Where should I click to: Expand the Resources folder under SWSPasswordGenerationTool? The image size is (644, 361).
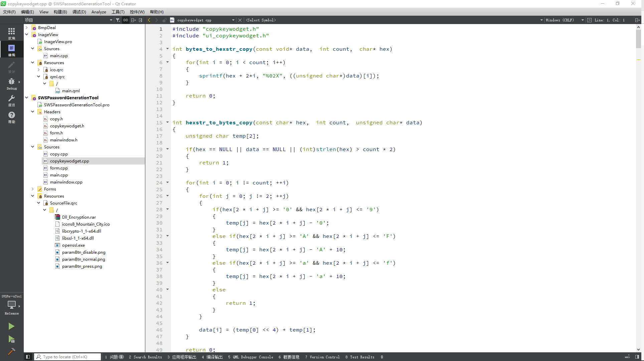tap(33, 196)
